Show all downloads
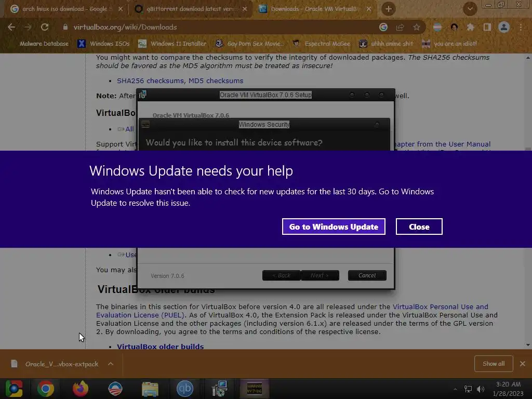The width and height of the screenshot is (532, 399). click(494, 364)
